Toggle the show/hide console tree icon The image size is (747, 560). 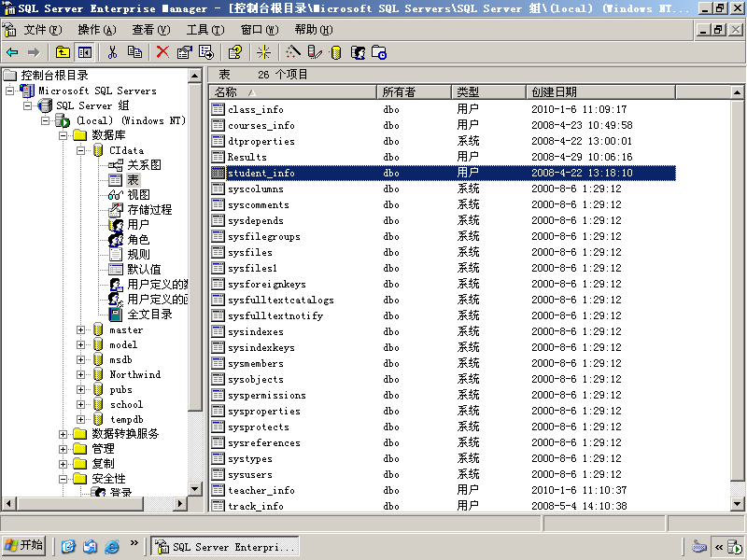[x=84, y=52]
